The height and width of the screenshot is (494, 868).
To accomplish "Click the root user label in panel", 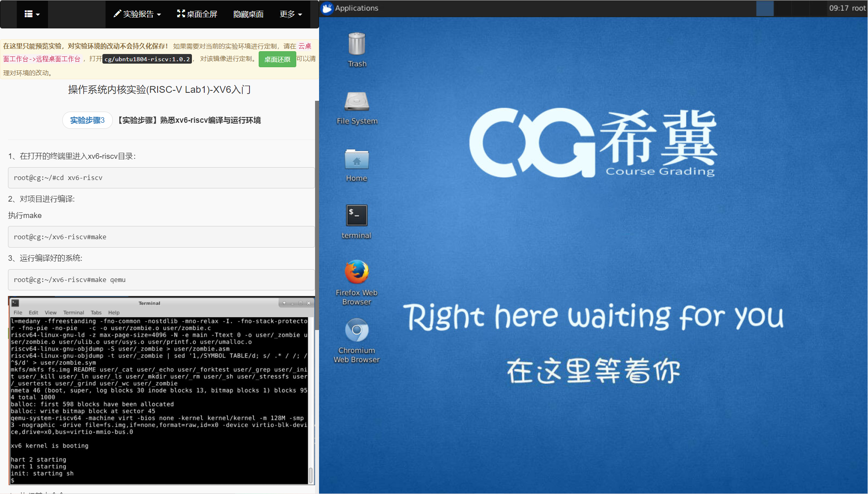I will (859, 8).
